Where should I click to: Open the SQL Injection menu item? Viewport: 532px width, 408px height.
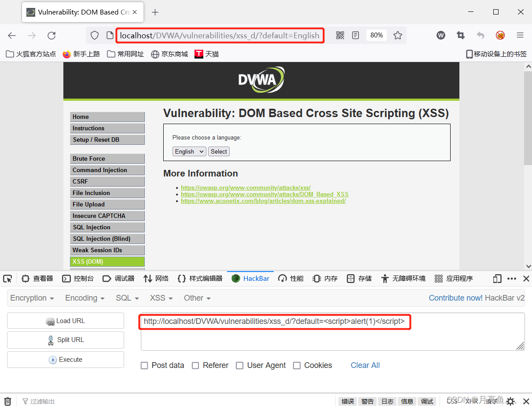[107, 227]
